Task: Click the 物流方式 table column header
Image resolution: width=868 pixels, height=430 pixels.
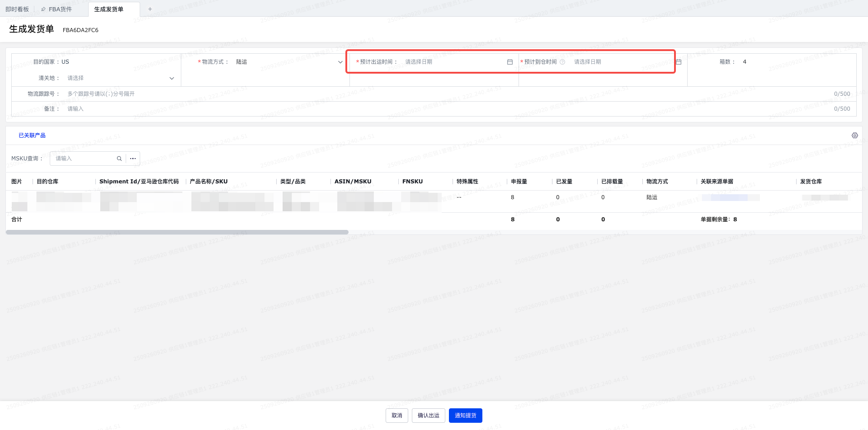Action: [657, 182]
